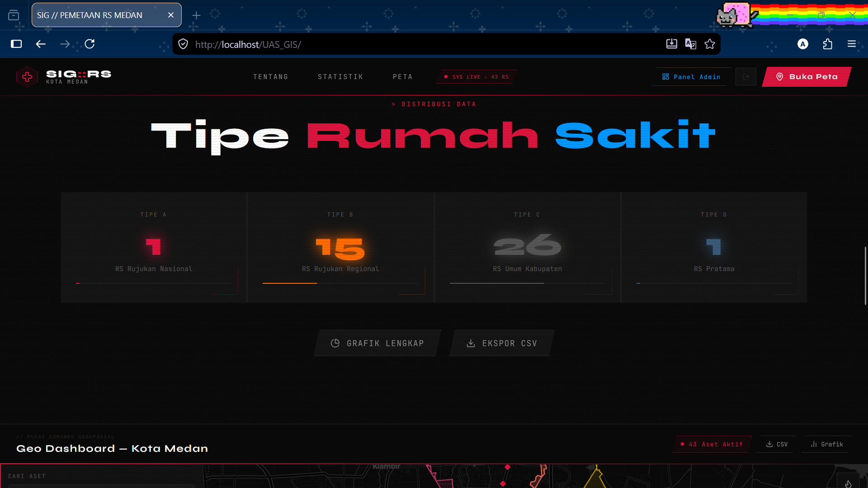Open the GRAFIK LENGKAP chart button

point(377,343)
